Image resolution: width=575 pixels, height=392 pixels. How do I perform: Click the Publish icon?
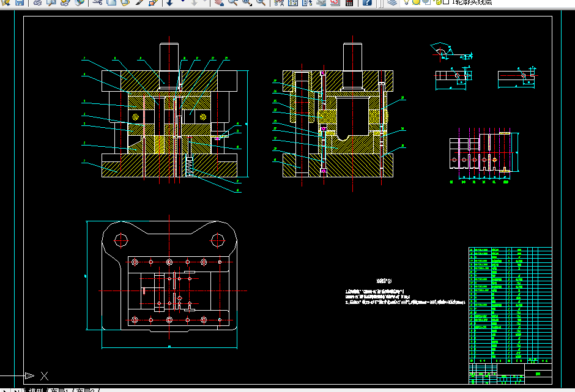pos(65,2)
